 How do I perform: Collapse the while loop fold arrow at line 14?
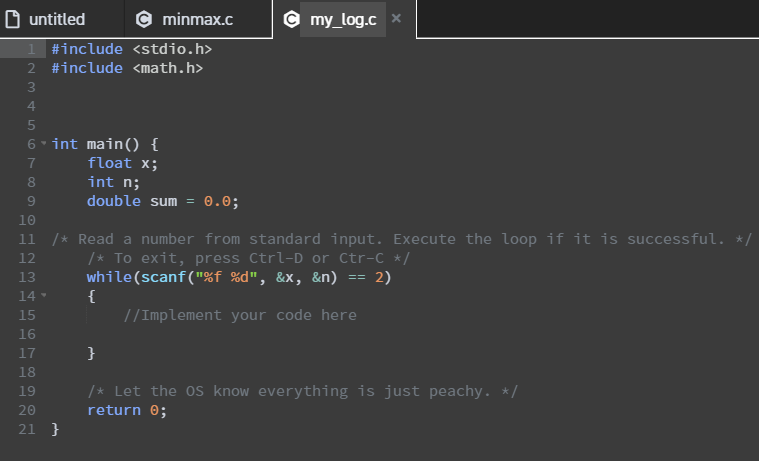point(44,295)
